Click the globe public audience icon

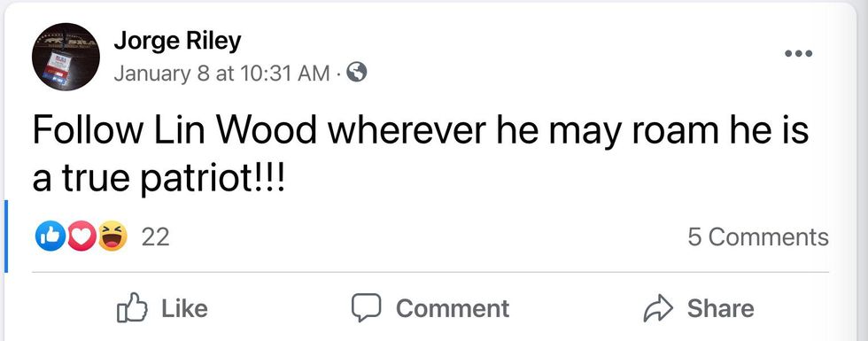356,73
